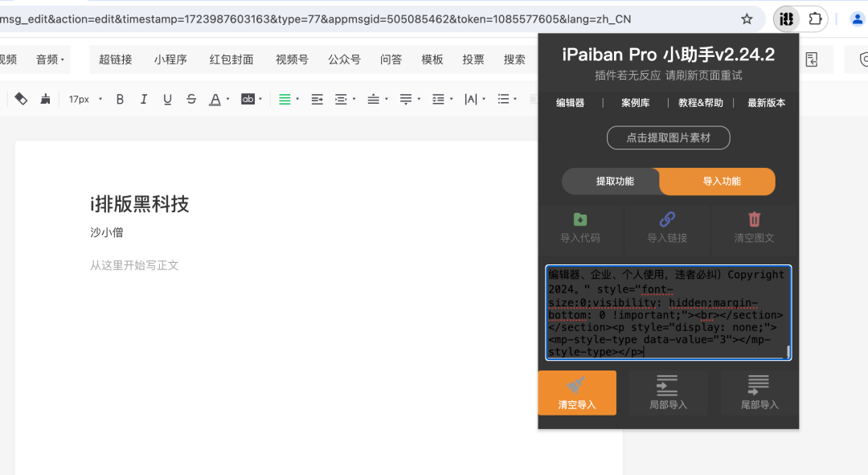
Task: Click body placeholder 从这里开始写正文
Action: click(134, 266)
